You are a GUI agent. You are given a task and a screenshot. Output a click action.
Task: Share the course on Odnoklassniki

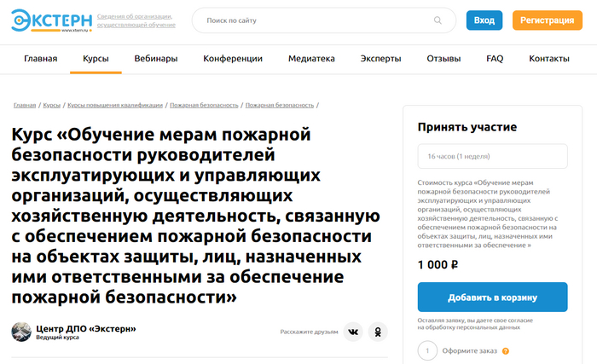pos(377,332)
